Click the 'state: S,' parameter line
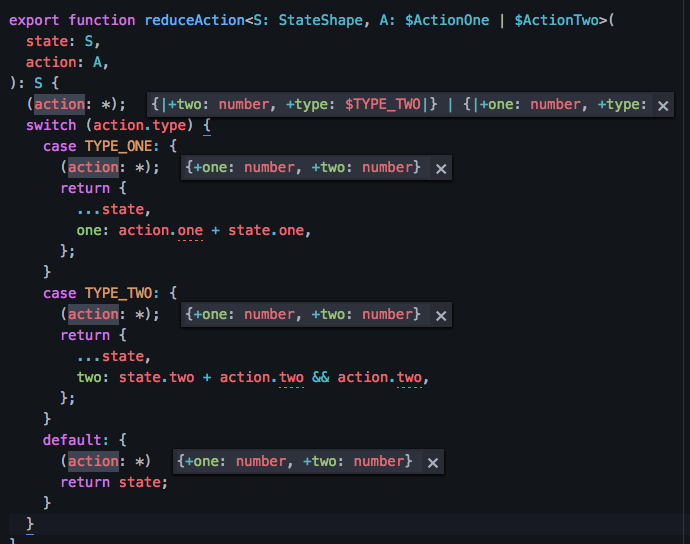Image resolution: width=690 pixels, height=544 pixels. 63,41
